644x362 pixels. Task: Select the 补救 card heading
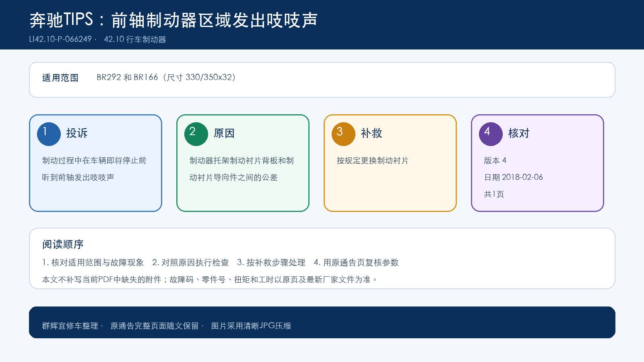tap(372, 133)
